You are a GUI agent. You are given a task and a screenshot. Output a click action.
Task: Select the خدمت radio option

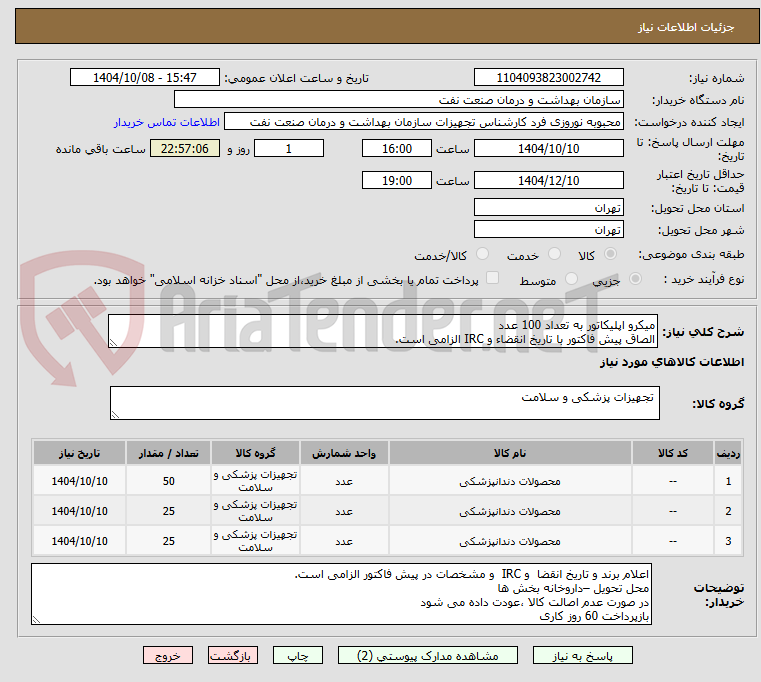pyautogui.click(x=554, y=254)
